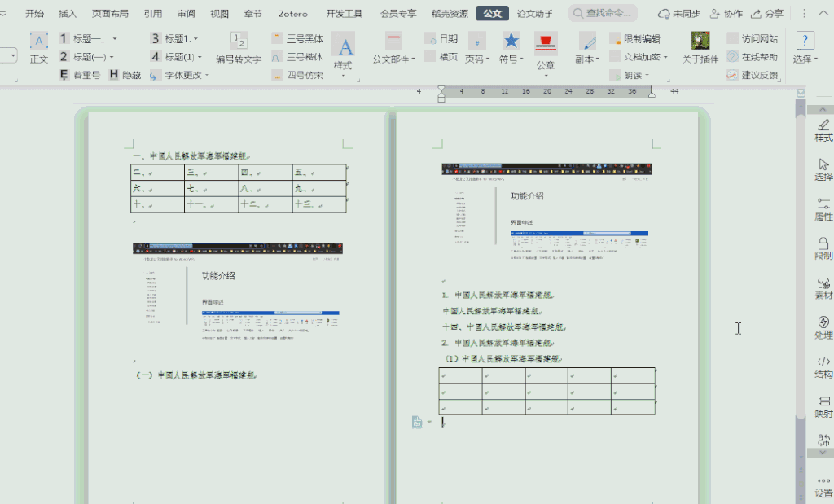Open the Zotero ribbon tab
This screenshot has width=834, height=504.
[293, 13]
